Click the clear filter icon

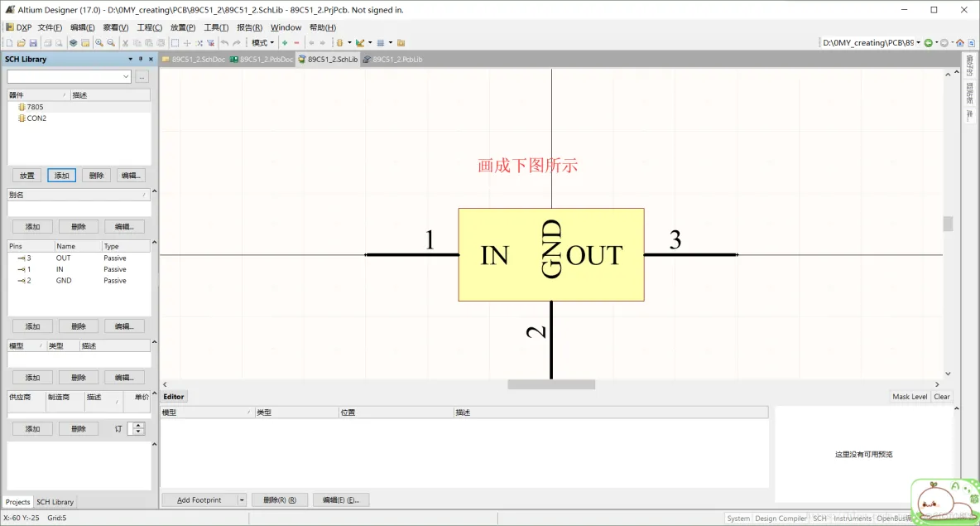coord(210,43)
